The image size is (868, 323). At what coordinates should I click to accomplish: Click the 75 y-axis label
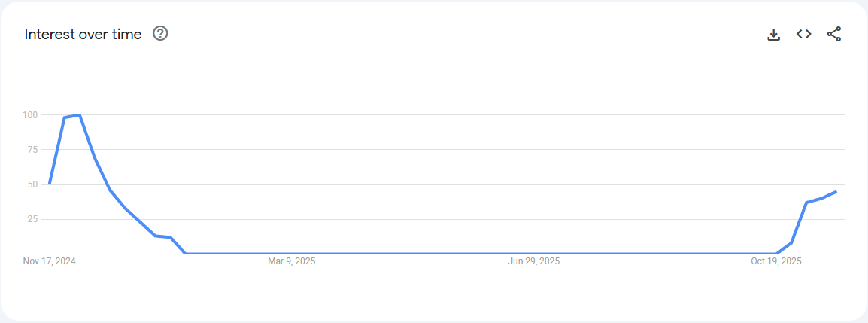point(32,150)
